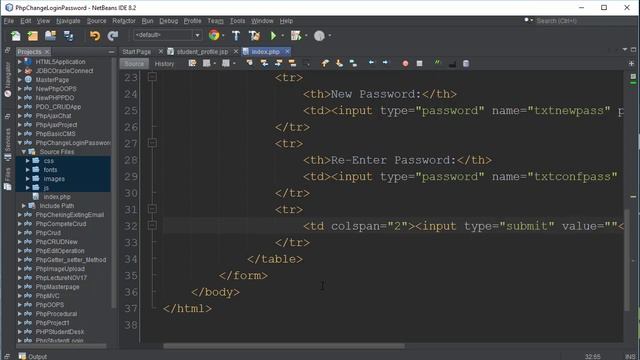This screenshot has width=640, height=360.
Task: Click the New Project toolbar icon
Action: click(33, 36)
